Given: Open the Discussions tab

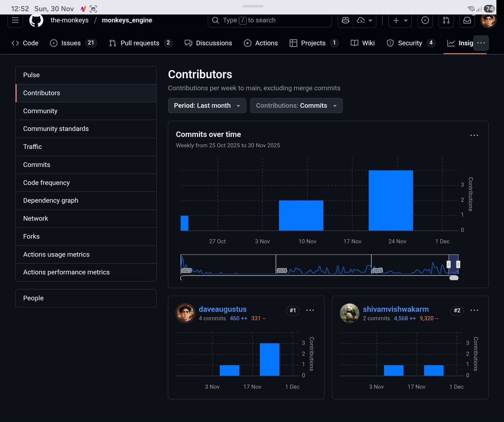Looking at the screenshot, I should coord(208,43).
